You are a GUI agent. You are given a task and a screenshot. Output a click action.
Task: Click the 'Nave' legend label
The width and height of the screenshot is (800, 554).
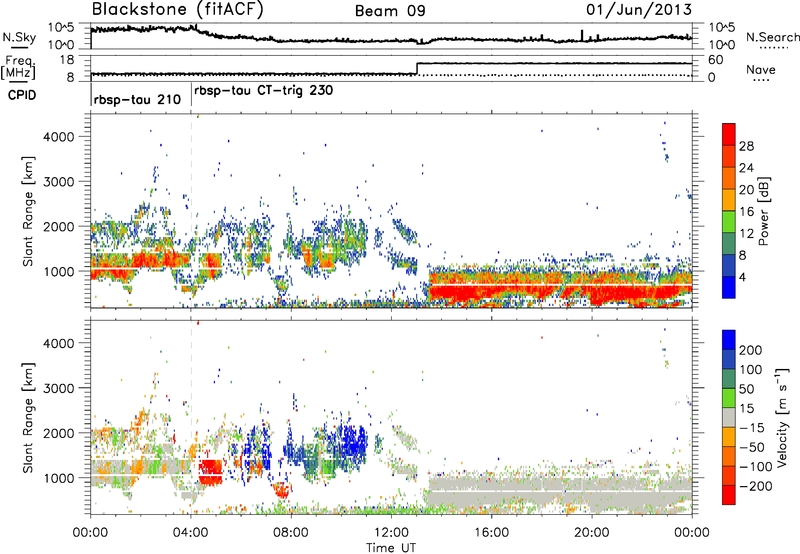click(x=761, y=69)
